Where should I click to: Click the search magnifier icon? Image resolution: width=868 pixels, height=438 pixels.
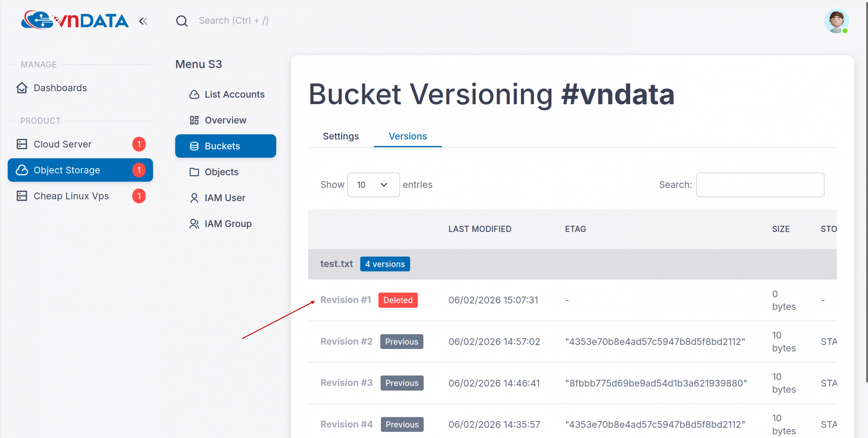point(182,21)
